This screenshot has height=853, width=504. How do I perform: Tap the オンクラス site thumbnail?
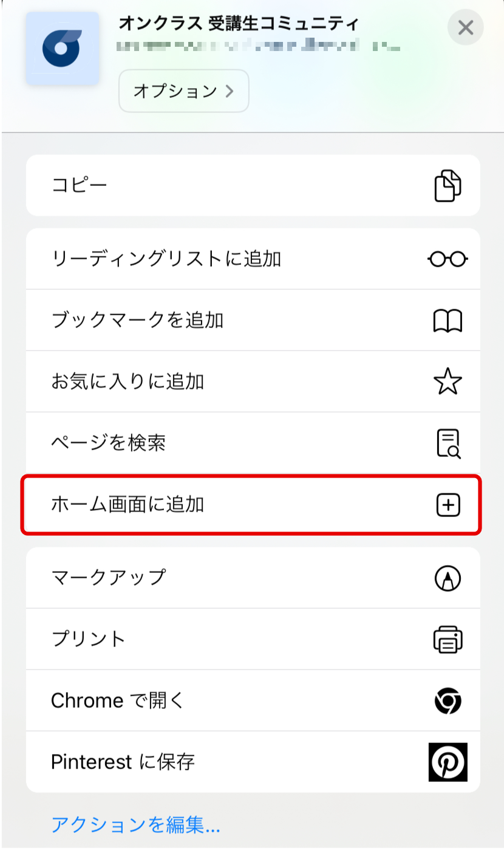pyautogui.click(x=63, y=49)
